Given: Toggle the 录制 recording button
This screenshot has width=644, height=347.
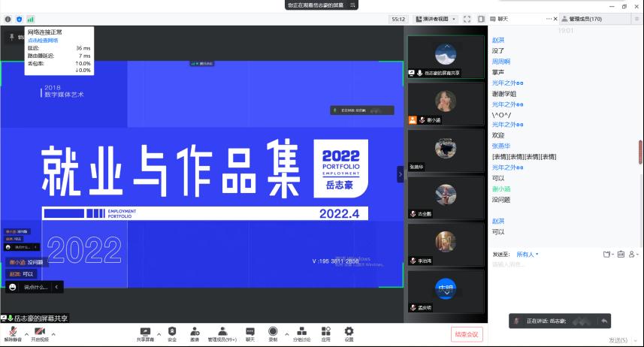Looking at the screenshot, I should click(273, 332).
